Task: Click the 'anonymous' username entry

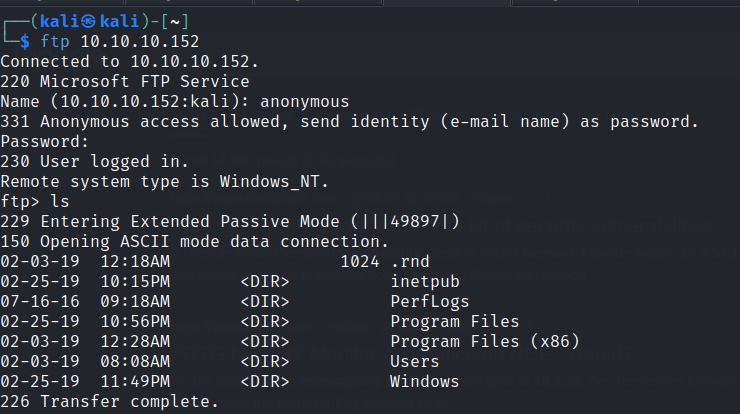Action: (x=305, y=101)
